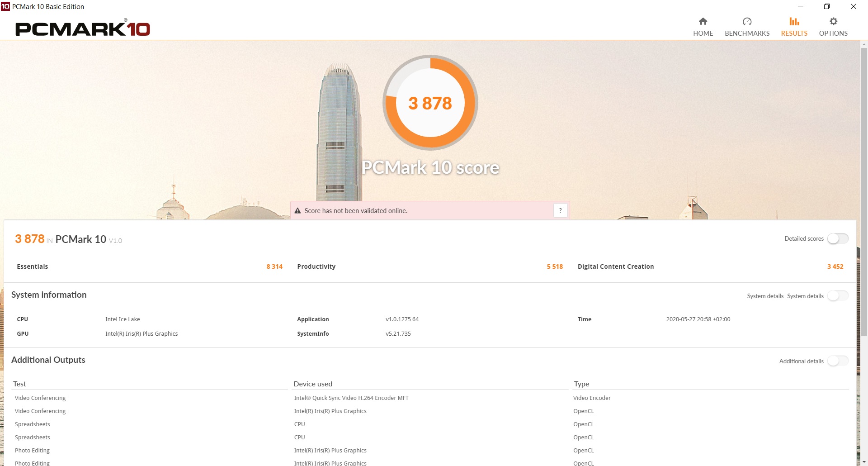Select the OPTIONS tab label

[x=833, y=33]
